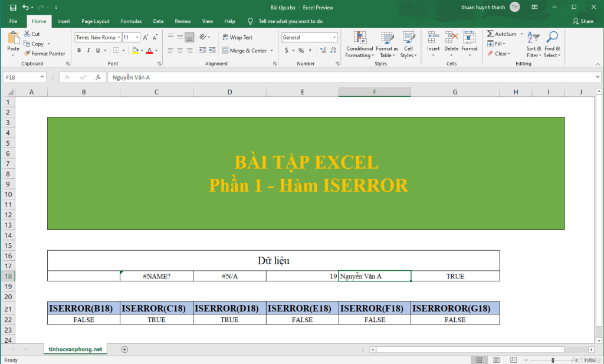Click the Insert Function fx icon

coord(99,77)
